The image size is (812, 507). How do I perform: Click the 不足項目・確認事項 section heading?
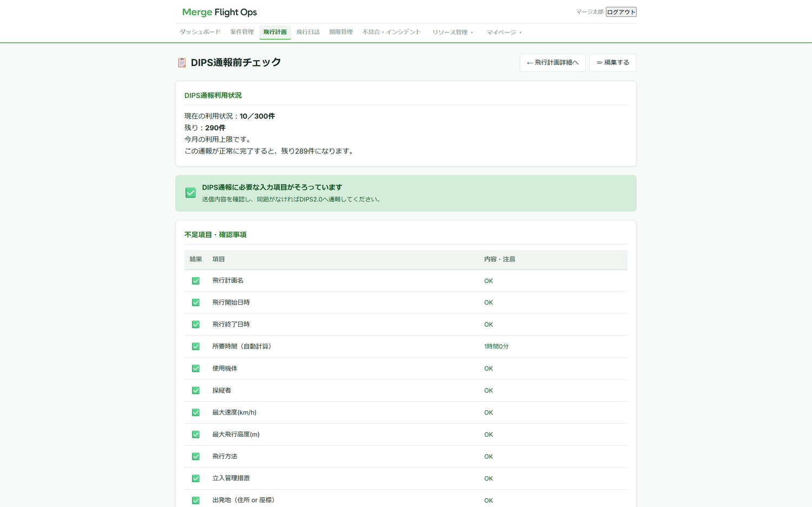point(215,235)
